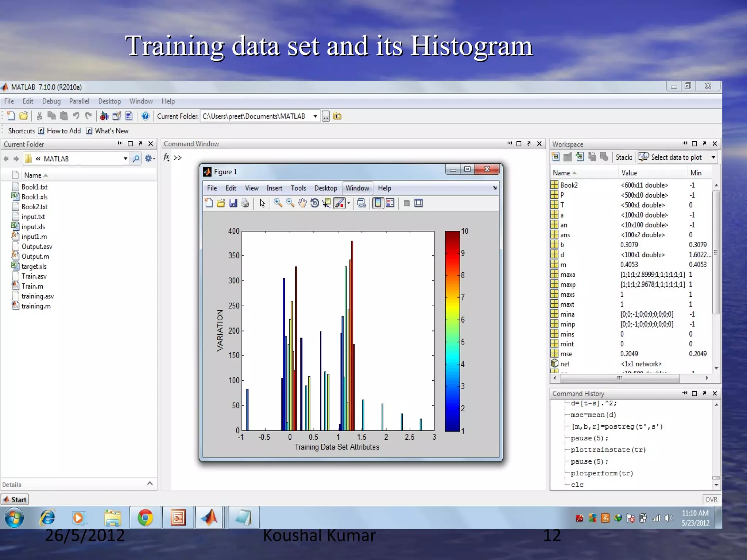Open the Tools menu in Figure 1
Image resolution: width=747 pixels, height=560 pixels.
point(298,188)
